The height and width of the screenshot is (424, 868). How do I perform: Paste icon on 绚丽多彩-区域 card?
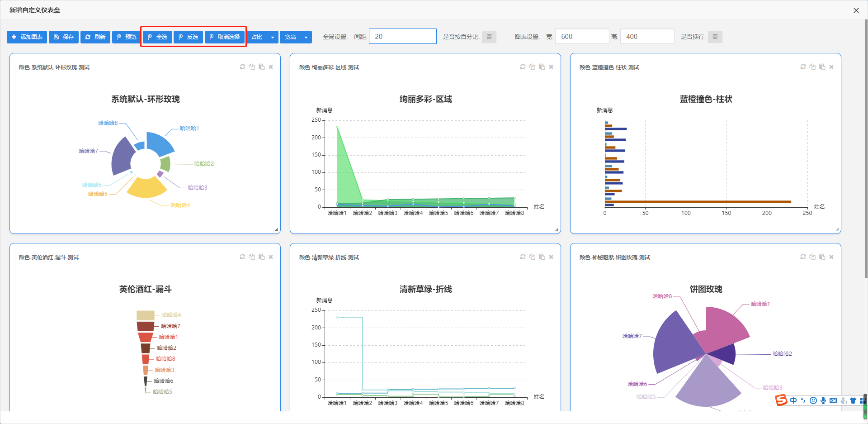pos(542,67)
